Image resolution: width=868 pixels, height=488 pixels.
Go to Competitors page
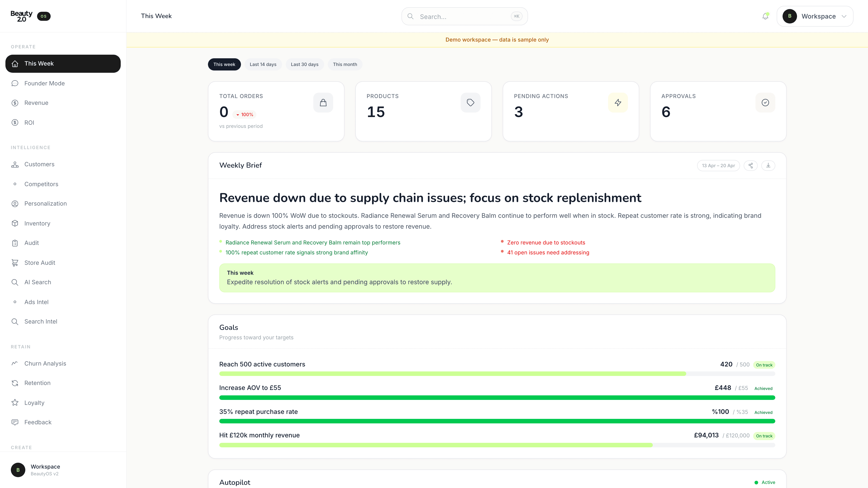pos(63,184)
